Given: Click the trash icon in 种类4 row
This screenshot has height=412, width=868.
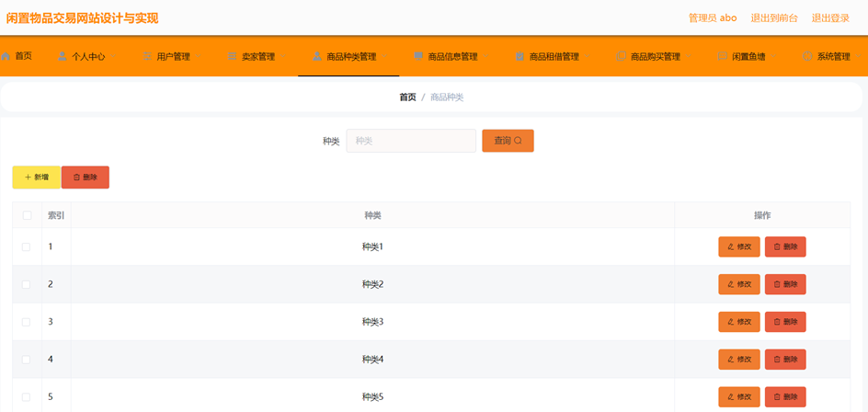Looking at the screenshot, I should coord(777,360).
